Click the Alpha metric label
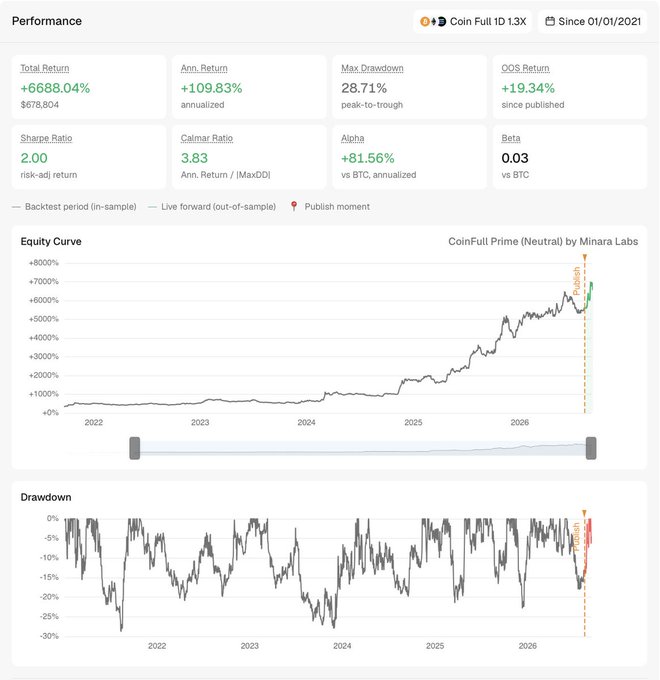 [x=353, y=138]
